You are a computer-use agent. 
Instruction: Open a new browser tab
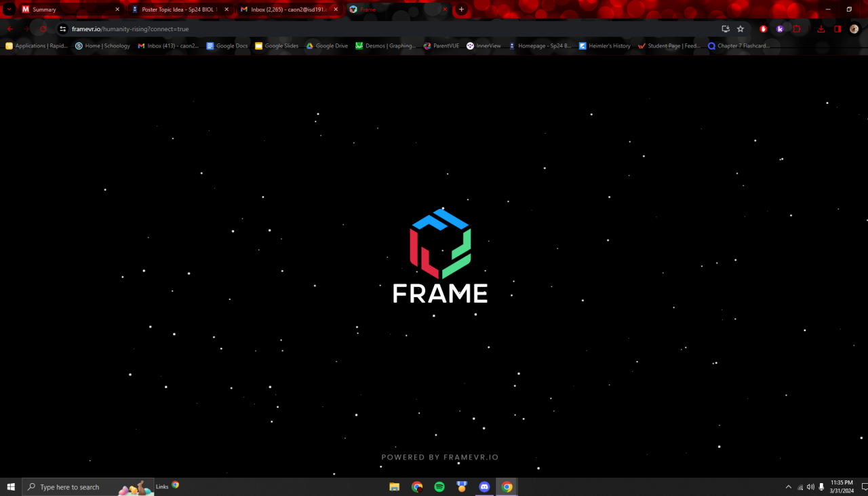[462, 9]
